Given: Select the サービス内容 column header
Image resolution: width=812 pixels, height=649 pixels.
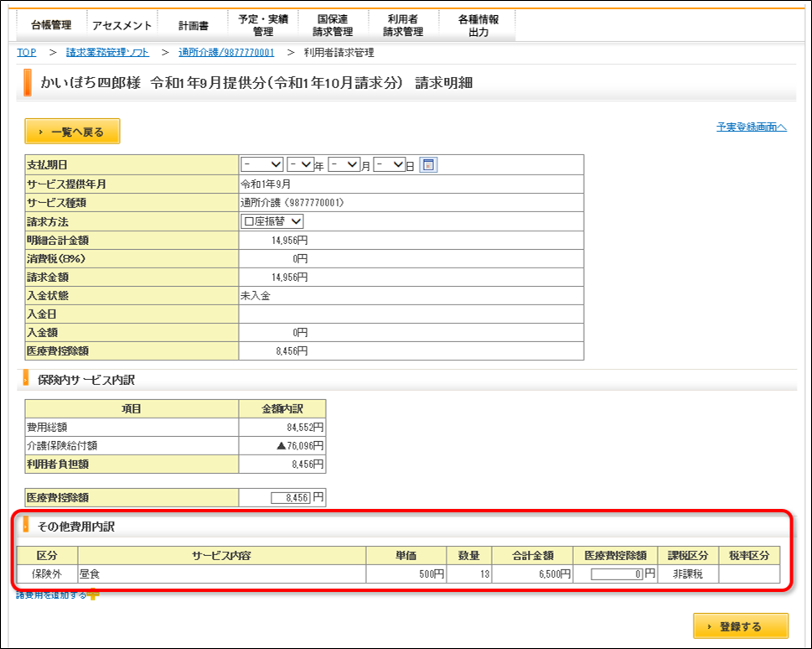Looking at the screenshot, I should coord(221,555).
